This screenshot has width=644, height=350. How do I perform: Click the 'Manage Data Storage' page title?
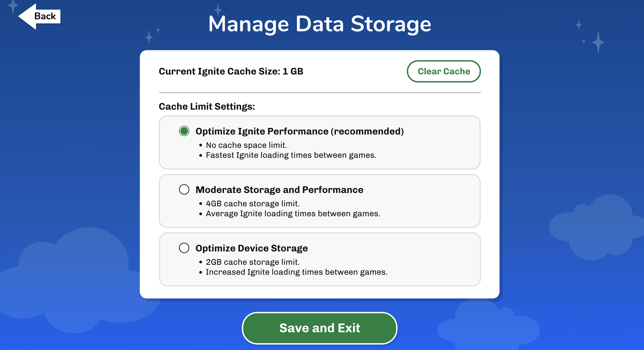point(320,24)
